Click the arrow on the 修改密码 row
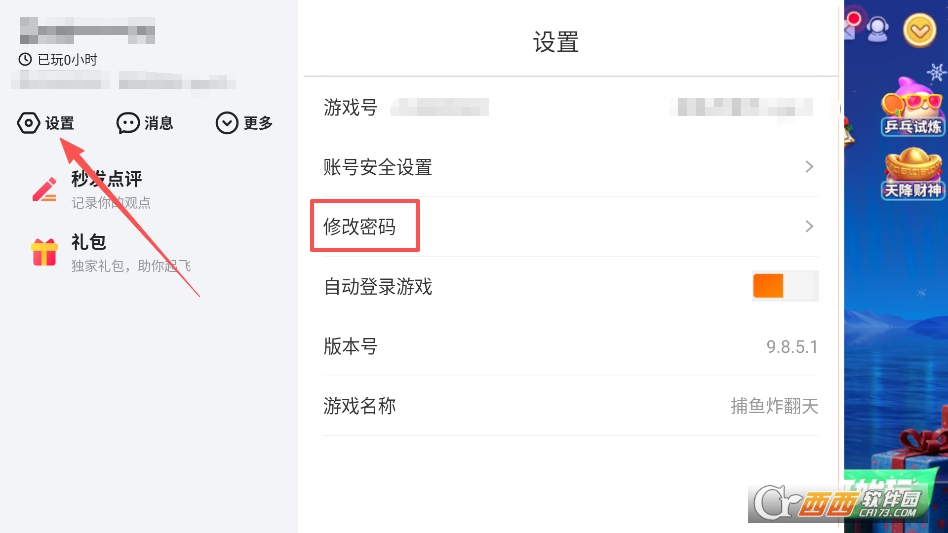 [x=809, y=227]
